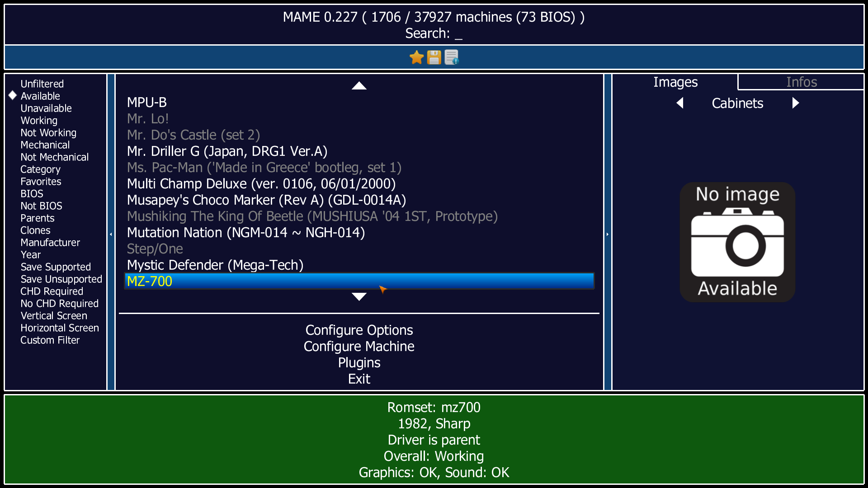The height and width of the screenshot is (488, 868).
Task: Select the highlighted MZ-700 entry
Action: [359, 281]
